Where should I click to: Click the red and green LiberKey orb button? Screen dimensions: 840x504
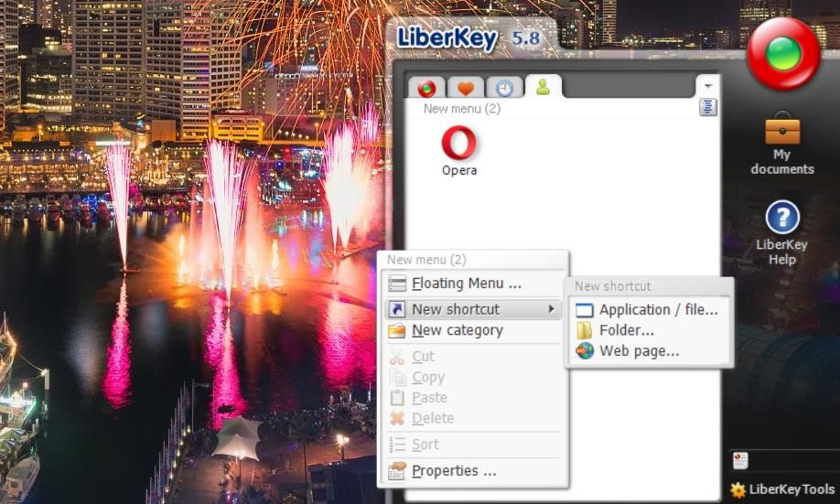pos(783,54)
